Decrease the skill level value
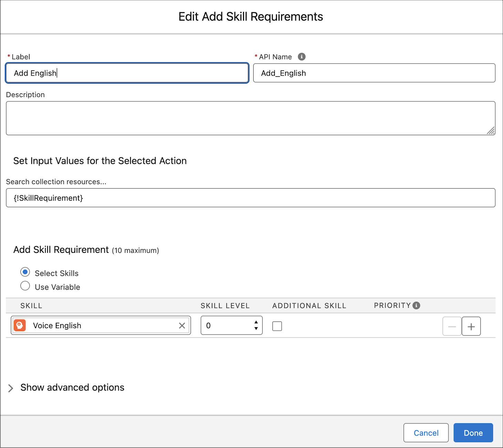This screenshot has width=503, height=448. pos(256,329)
